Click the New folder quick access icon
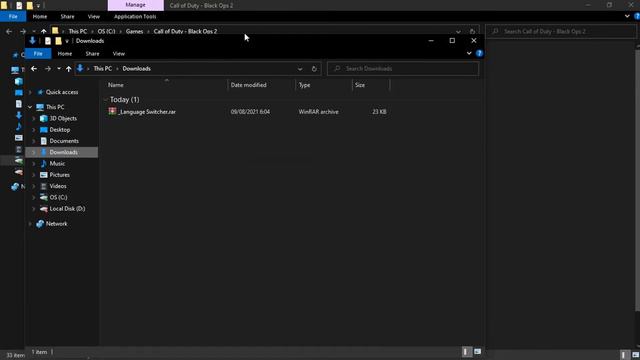This screenshot has height=360, width=640. coord(58,41)
